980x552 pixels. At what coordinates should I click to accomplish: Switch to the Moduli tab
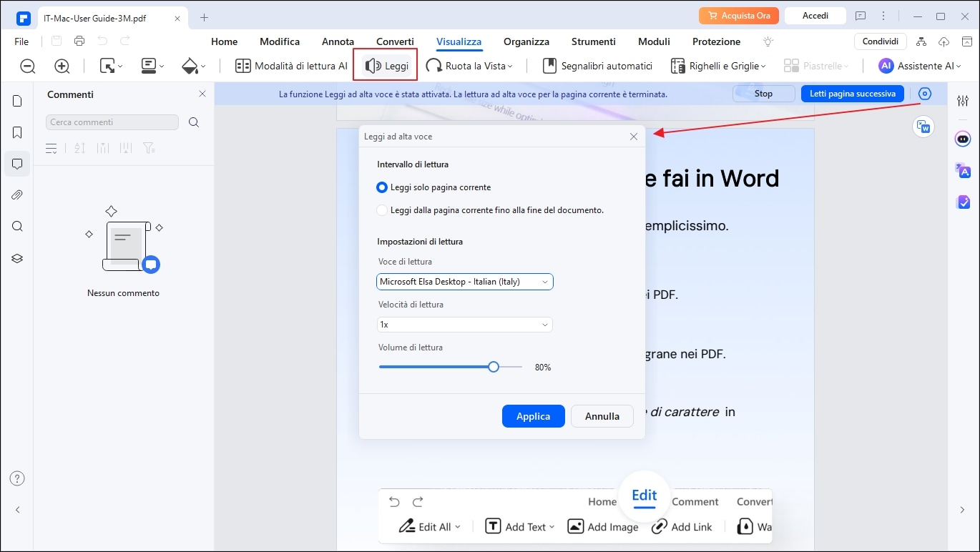(x=654, y=41)
